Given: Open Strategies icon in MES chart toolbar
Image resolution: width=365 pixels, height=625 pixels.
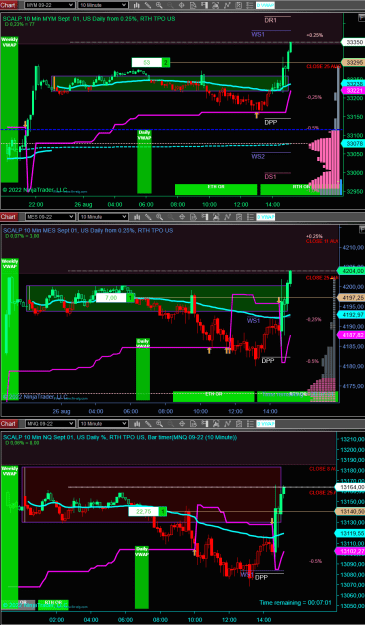Looking at the screenshot, I should tap(239, 217).
